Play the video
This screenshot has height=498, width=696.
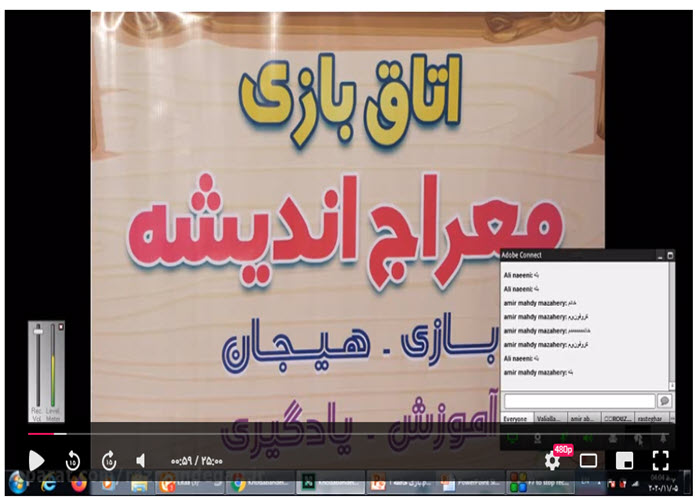(x=36, y=461)
